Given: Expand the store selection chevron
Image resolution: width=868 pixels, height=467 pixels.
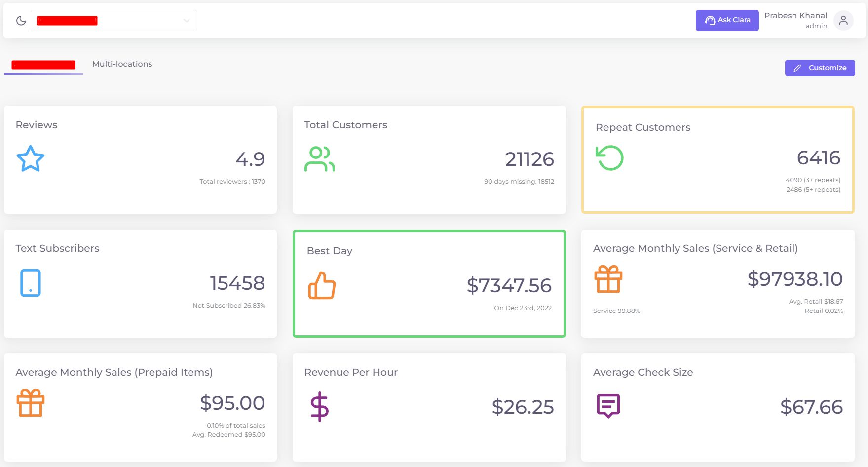Looking at the screenshot, I should (x=186, y=20).
